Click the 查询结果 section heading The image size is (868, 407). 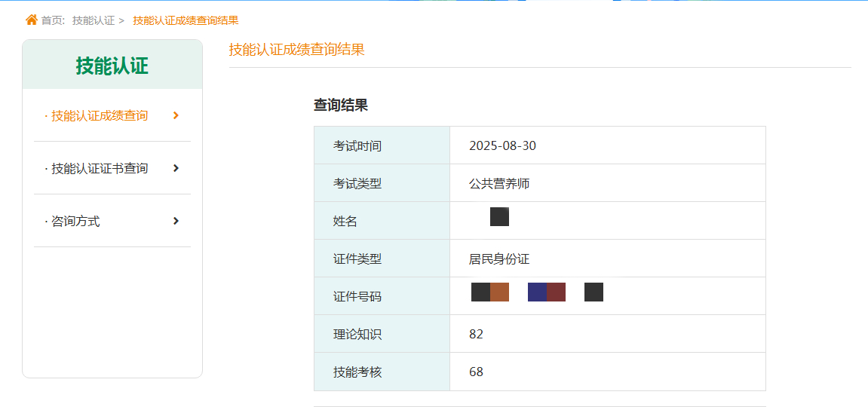pyautogui.click(x=341, y=106)
